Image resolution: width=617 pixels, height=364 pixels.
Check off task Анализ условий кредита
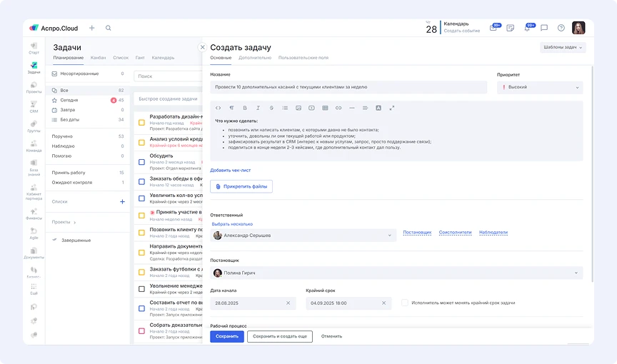tap(141, 142)
